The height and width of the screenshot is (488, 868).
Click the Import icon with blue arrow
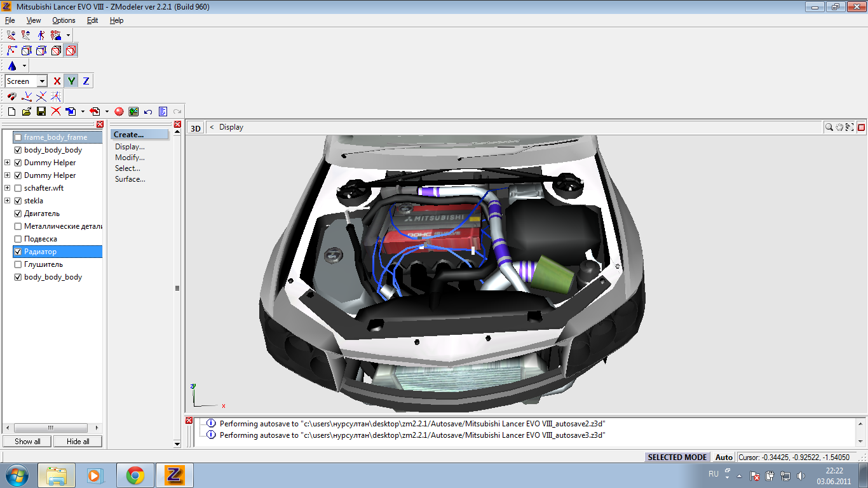[x=71, y=111]
